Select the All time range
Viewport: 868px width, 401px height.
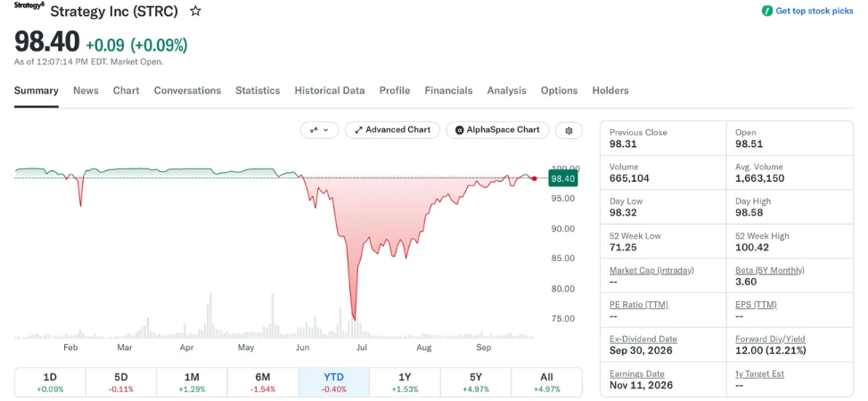[546, 382]
